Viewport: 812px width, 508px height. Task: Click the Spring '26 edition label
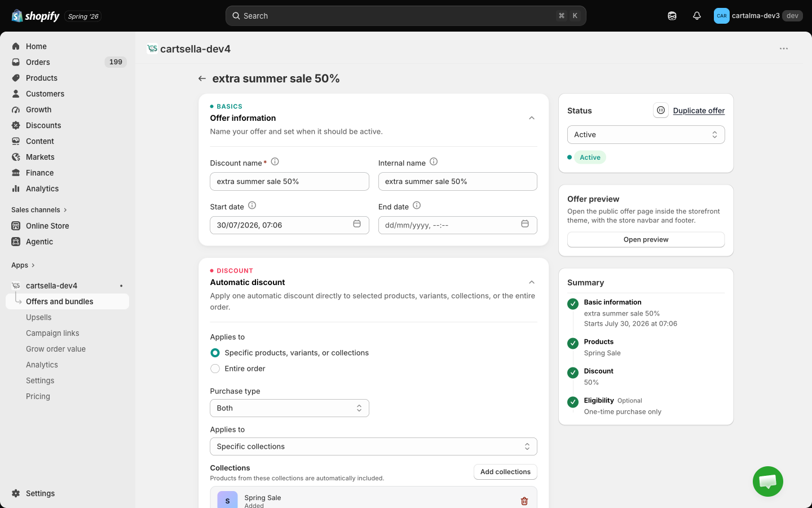(83, 16)
